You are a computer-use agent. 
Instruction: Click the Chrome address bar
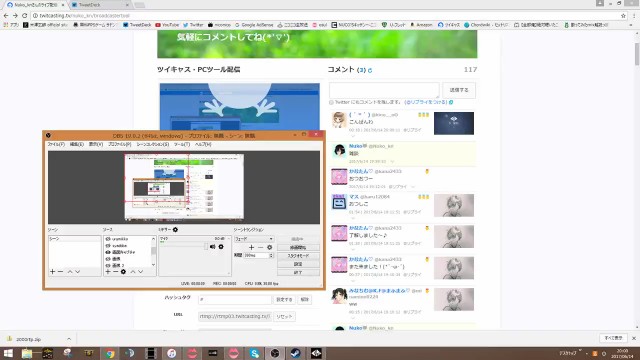pos(327,16)
